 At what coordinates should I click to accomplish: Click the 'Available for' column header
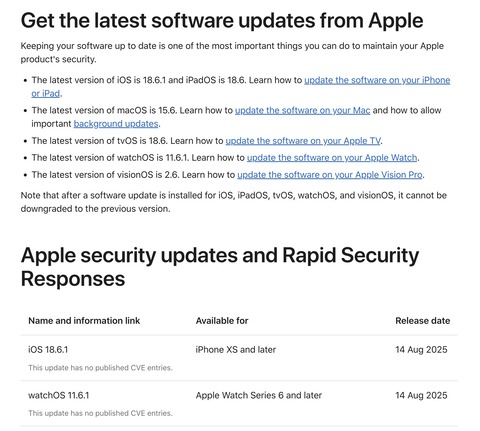coord(222,321)
